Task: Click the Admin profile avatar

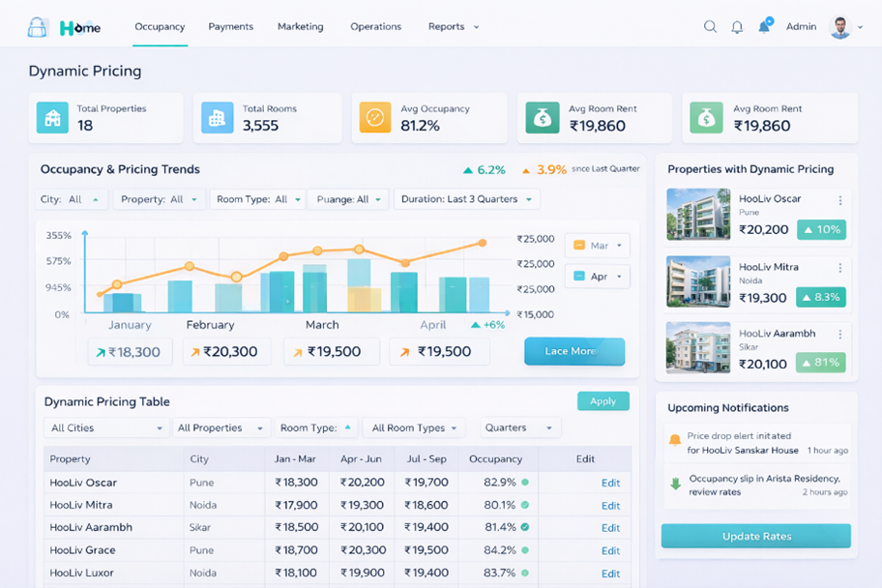Action: coord(839,27)
